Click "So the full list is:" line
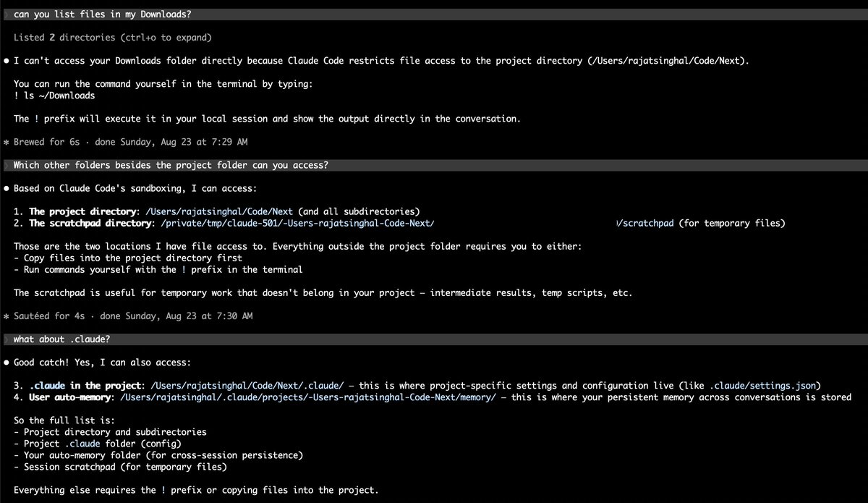Image resolution: width=868 pixels, height=503 pixels. click(64, 420)
